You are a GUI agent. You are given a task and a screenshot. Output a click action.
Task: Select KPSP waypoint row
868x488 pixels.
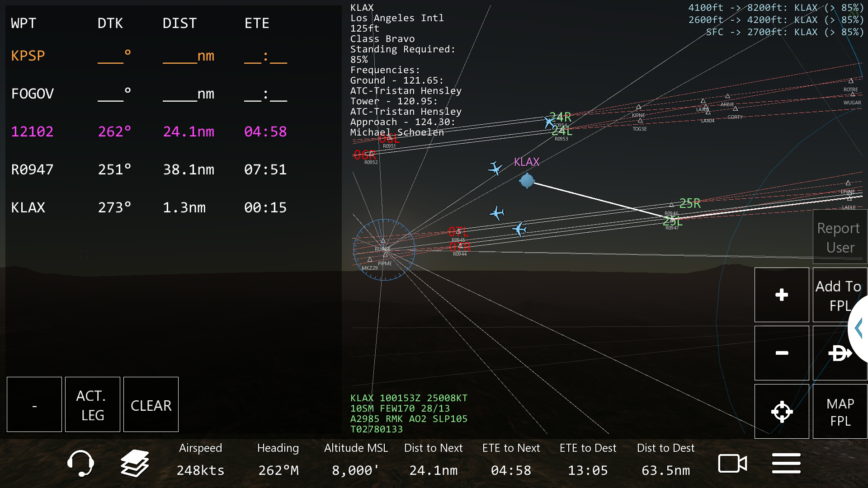pyautogui.click(x=28, y=56)
